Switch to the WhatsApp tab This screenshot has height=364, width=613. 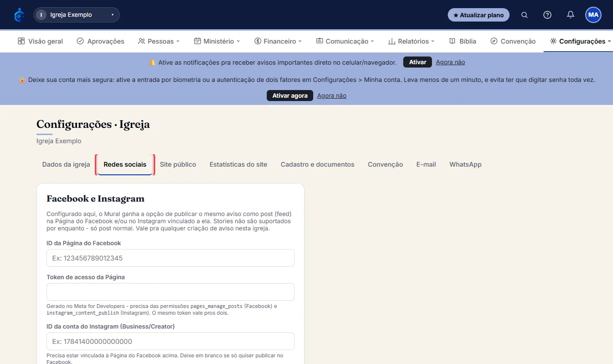click(x=465, y=164)
